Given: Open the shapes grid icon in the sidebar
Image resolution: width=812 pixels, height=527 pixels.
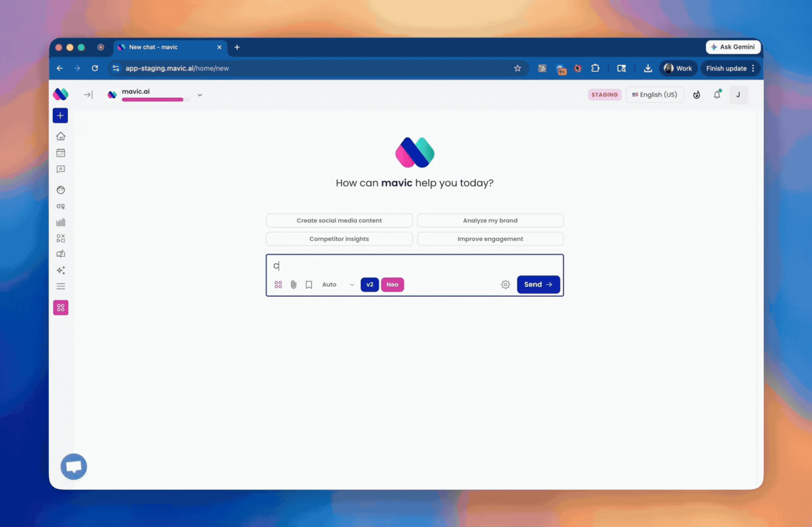Looking at the screenshot, I should [61, 238].
